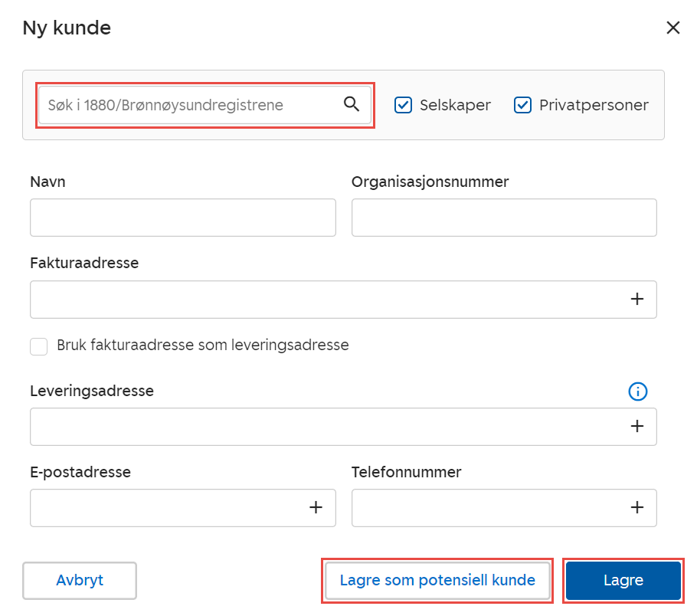This screenshot has width=697, height=616.
Task: Select the Organisasjonsnummer input field
Action: (503, 218)
